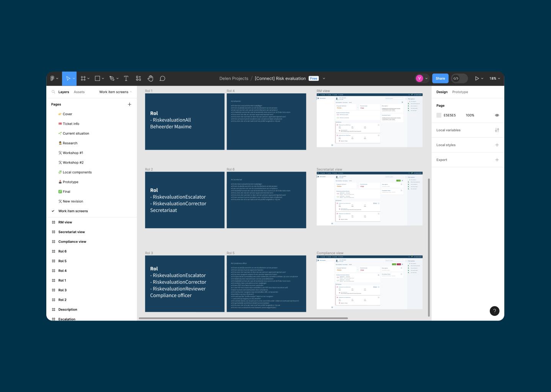Viewport: 551px width, 392px height.
Task: Click the E5E5E5 page color swatch
Action: (x=439, y=115)
